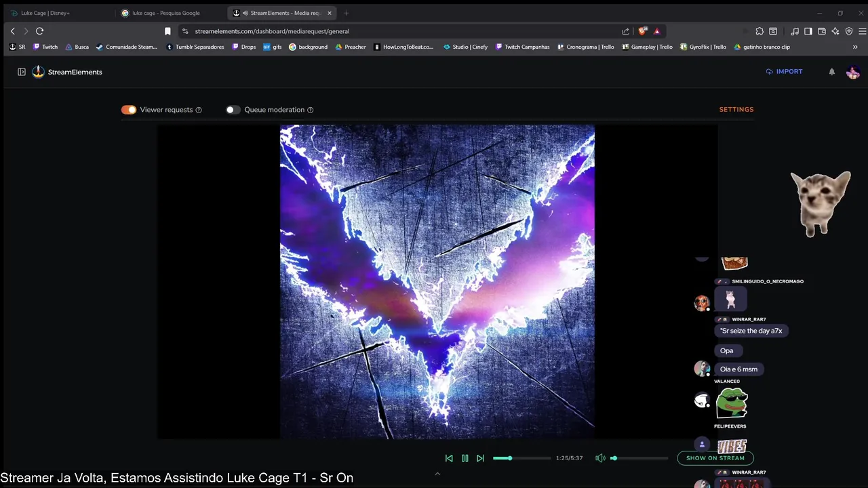Image resolution: width=868 pixels, height=488 pixels.
Task: Click IMPORT in the header
Action: pos(784,71)
